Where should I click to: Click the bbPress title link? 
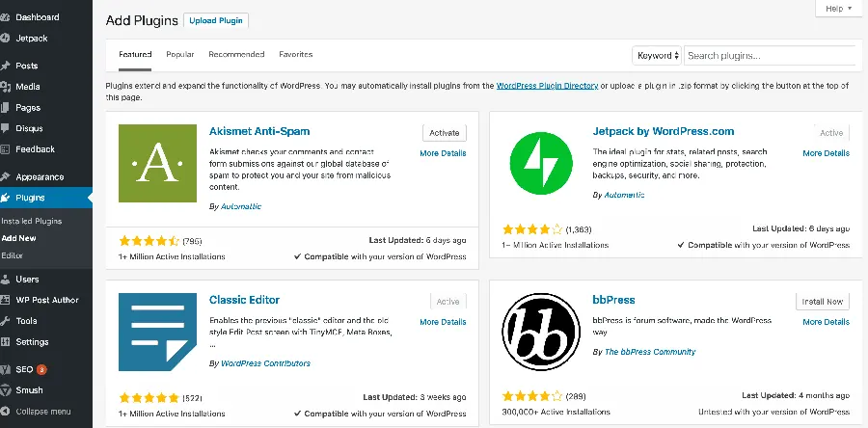point(614,300)
